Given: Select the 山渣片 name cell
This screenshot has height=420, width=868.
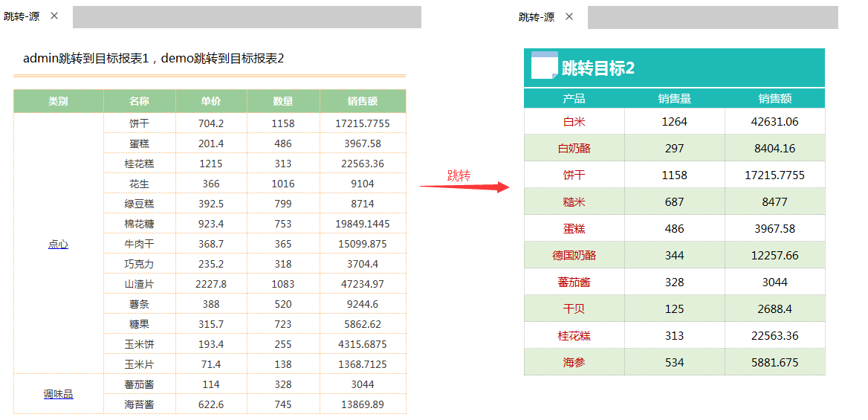Looking at the screenshot, I should click(140, 284).
